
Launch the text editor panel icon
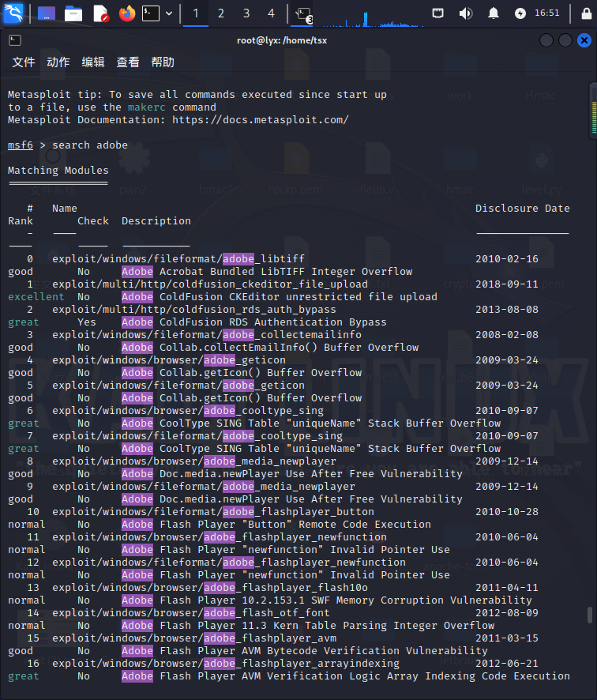point(100,13)
